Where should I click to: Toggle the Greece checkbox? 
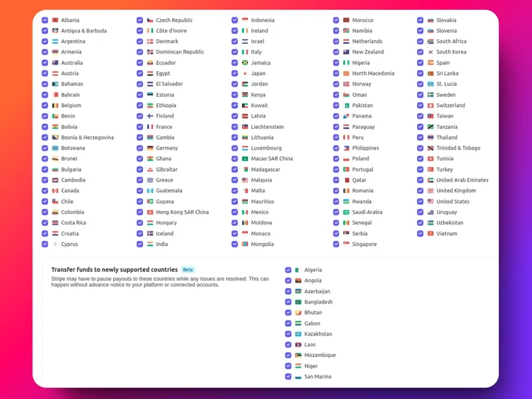(x=140, y=180)
